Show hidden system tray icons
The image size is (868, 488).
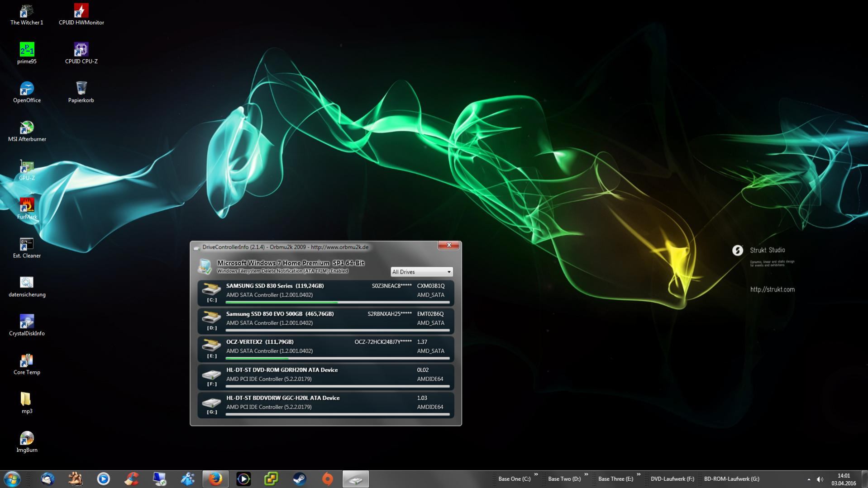pos(809,479)
